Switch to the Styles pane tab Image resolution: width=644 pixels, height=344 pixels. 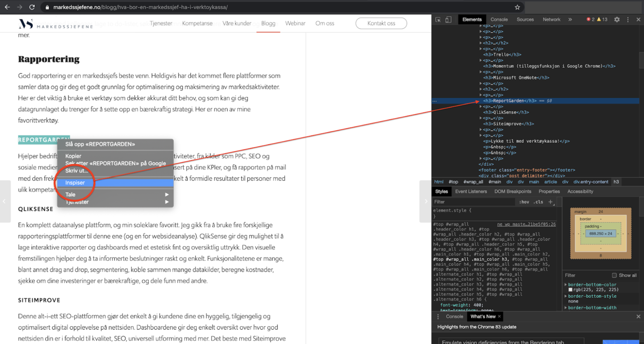tap(441, 191)
